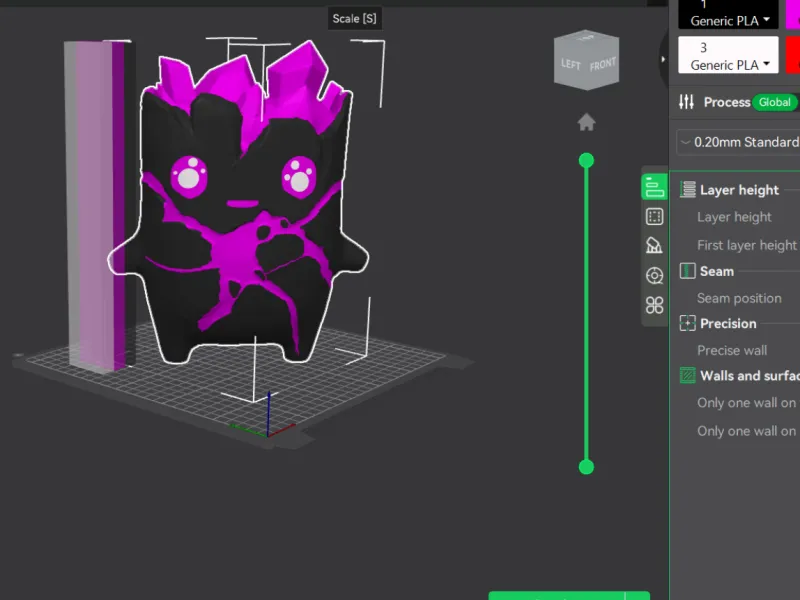Click the LEFT face of view cube

[570, 64]
